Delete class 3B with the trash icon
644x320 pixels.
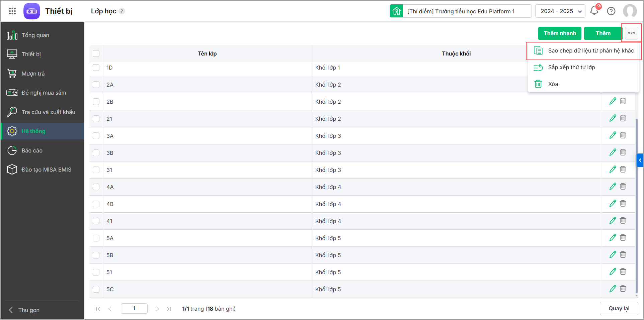(x=623, y=152)
